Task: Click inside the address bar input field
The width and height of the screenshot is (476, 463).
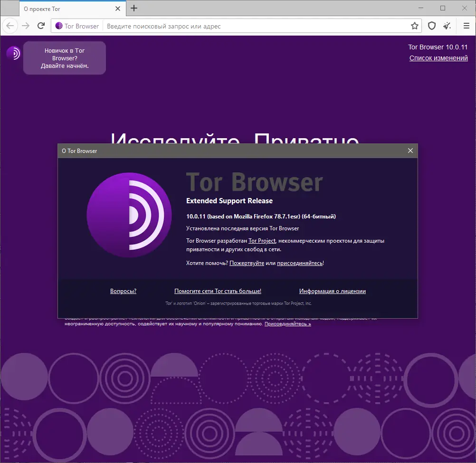Action: click(238, 26)
